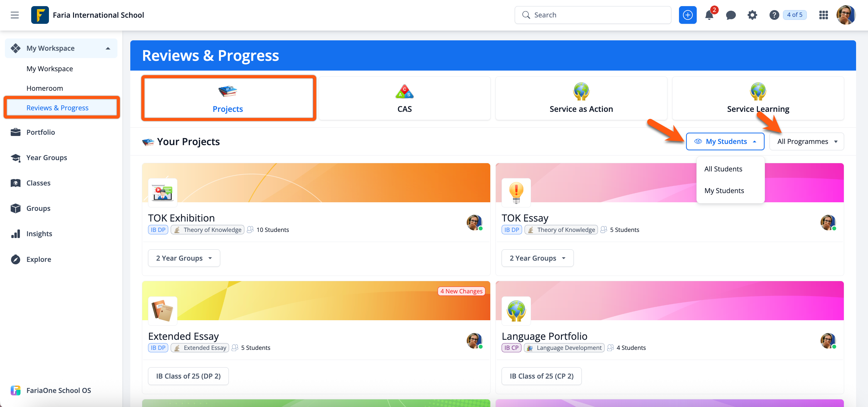The image size is (868, 407).
Task: Open Insights in the sidebar
Action: click(x=39, y=234)
